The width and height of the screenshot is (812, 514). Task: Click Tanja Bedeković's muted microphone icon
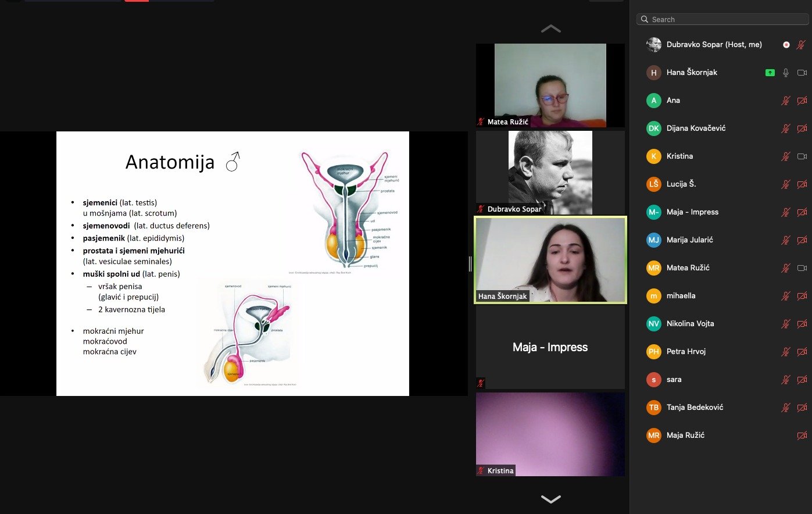786,408
